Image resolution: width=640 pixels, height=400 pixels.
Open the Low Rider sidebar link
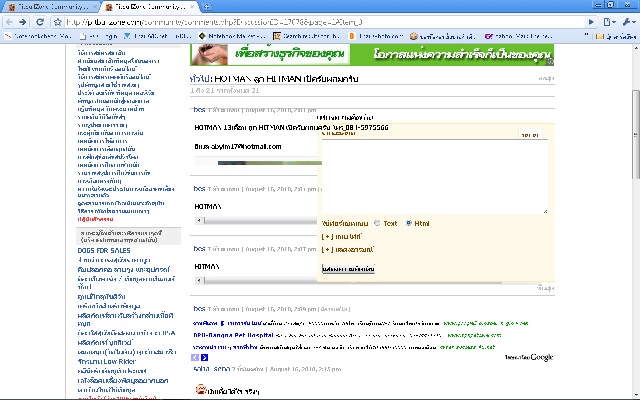(107, 362)
